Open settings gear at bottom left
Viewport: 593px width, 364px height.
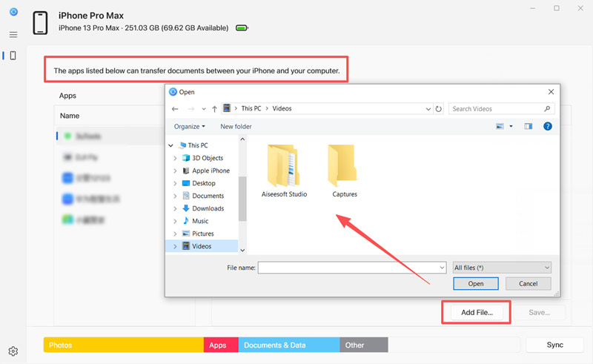[13, 351]
